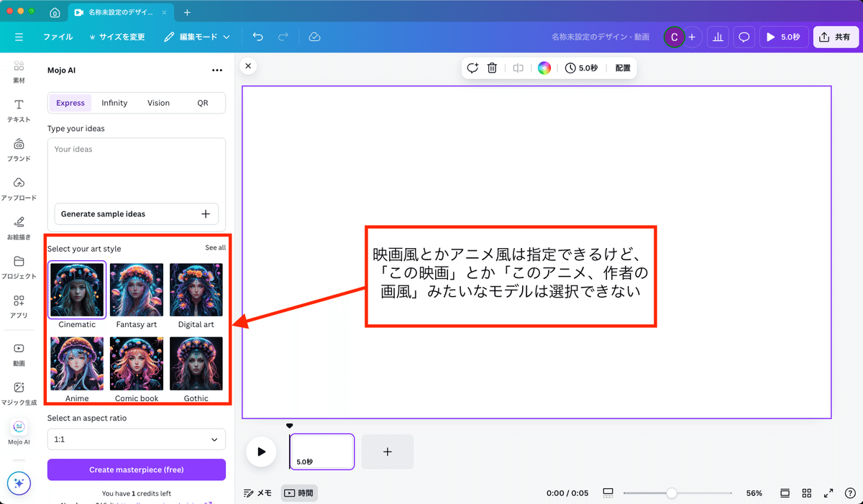
Task: Switch to the Infinity tab
Action: [x=114, y=103]
